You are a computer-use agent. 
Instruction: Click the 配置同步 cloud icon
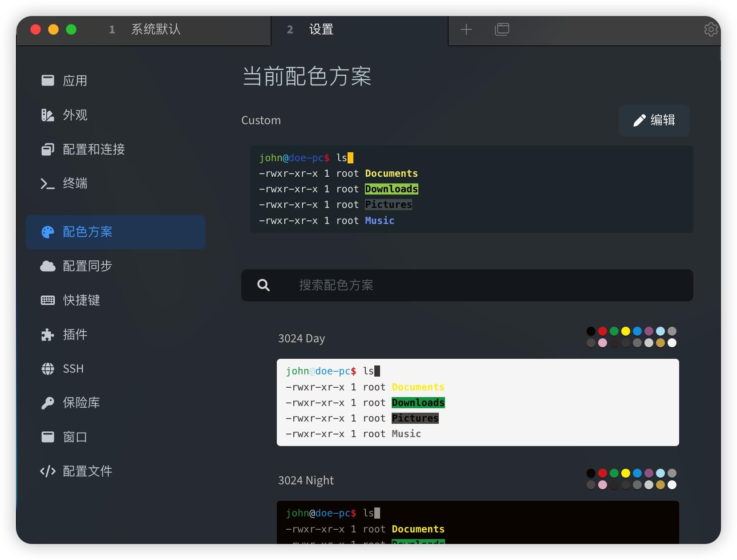[x=48, y=266]
